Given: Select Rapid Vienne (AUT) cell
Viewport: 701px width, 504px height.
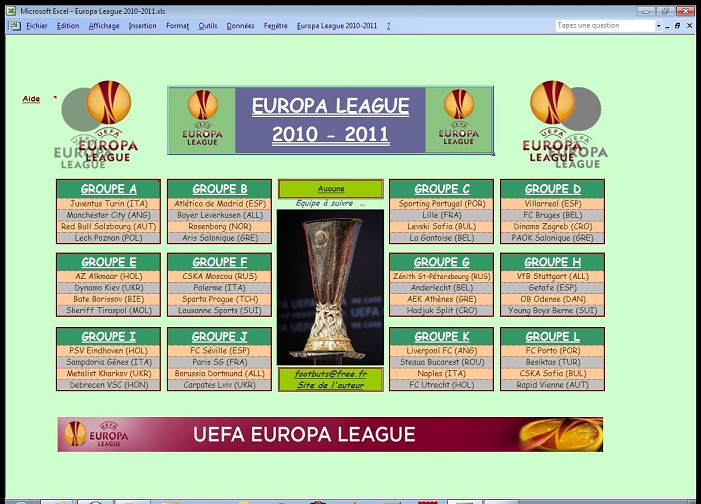Looking at the screenshot, I should [553, 385].
